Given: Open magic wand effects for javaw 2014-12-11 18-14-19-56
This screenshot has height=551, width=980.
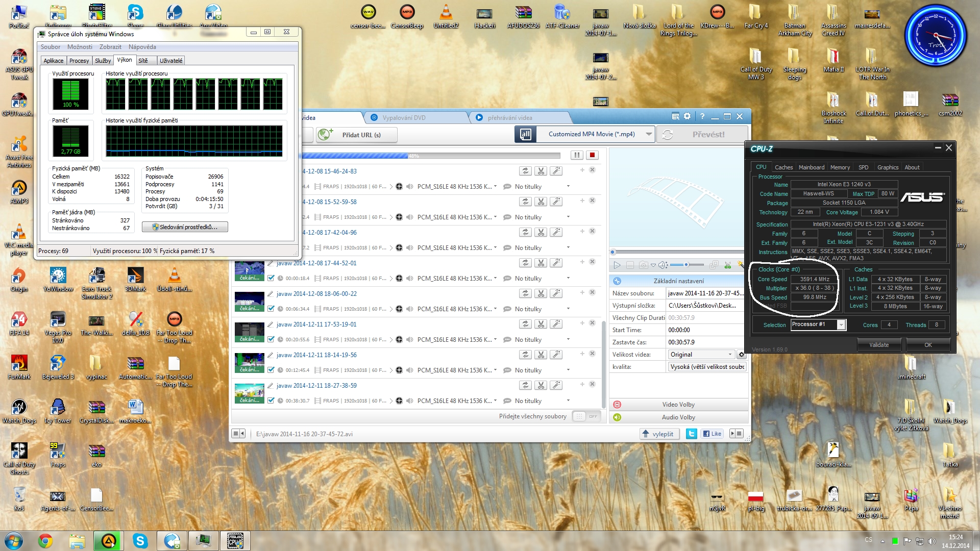Looking at the screenshot, I should pos(556,355).
